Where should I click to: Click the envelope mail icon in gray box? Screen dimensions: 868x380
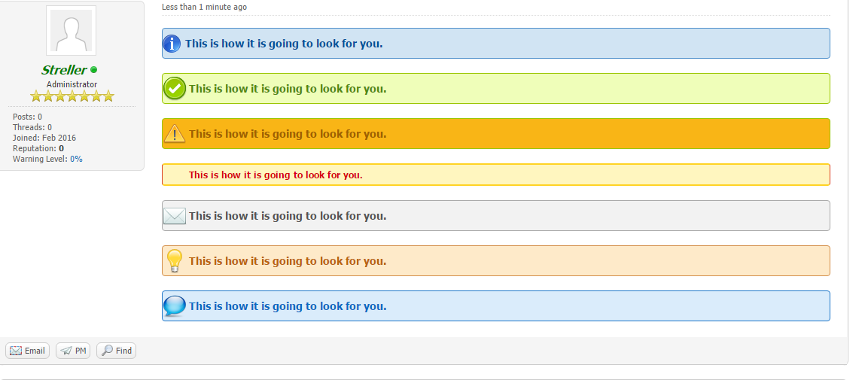coord(175,216)
